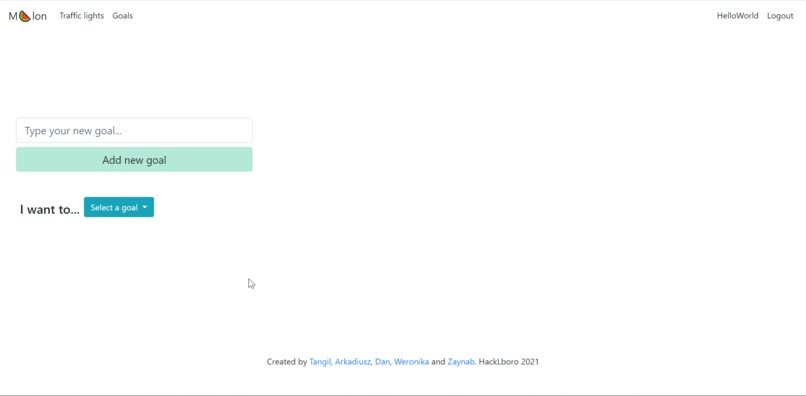Visit Weronika's link in the footer
The width and height of the screenshot is (806, 396).
pyautogui.click(x=411, y=362)
